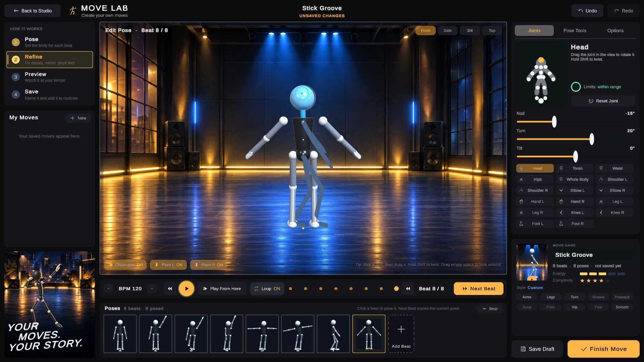Lower the BPM with the down chevron

(108, 289)
